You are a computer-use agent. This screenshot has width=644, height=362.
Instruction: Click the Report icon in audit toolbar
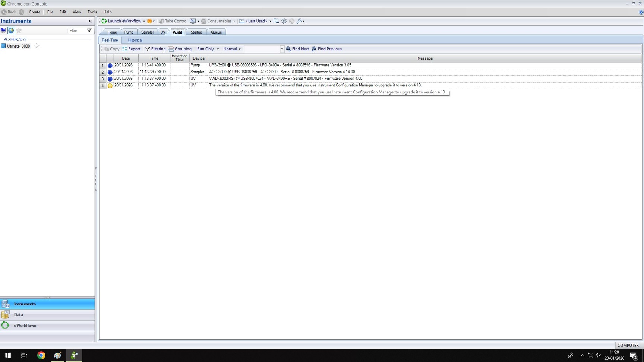point(131,49)
